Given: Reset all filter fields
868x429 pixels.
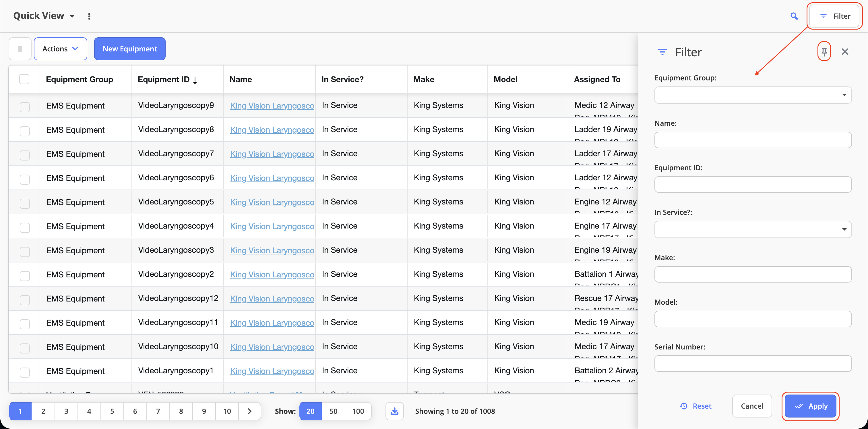Looking at the screenshot, I should click(x=695, y=406).
